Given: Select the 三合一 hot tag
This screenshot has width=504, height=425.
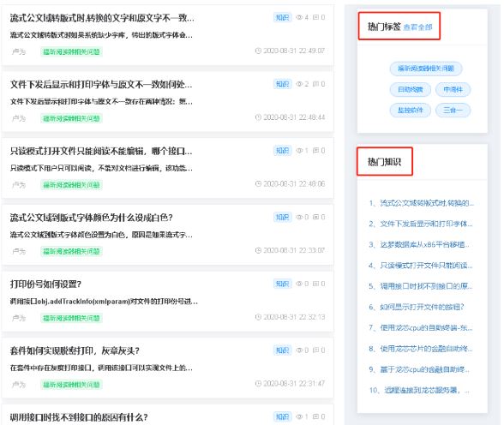Looking at the screenshot, I should (453, 111).
